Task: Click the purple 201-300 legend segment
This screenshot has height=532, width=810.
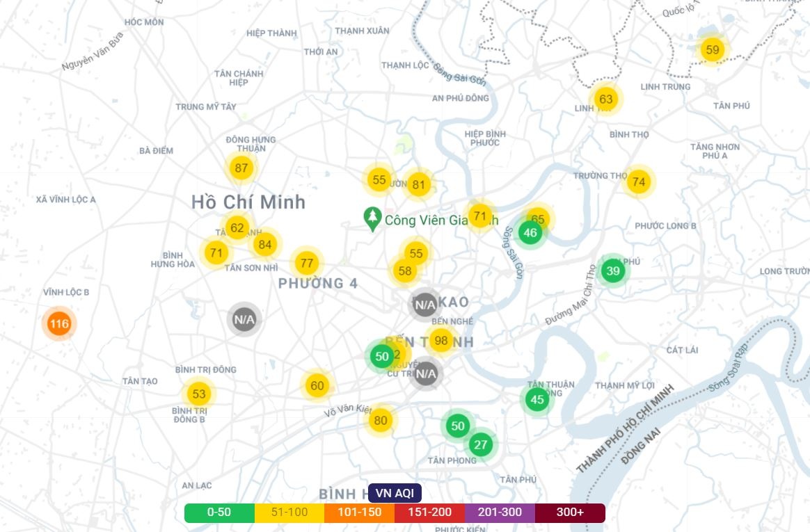Action: tap(500, 513)
